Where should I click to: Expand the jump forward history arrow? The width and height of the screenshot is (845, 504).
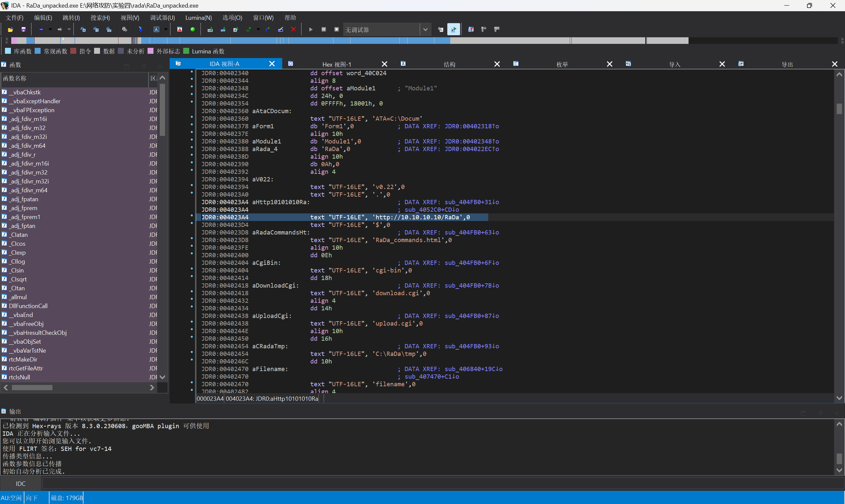pyautogui.click(x=69, y=30)
